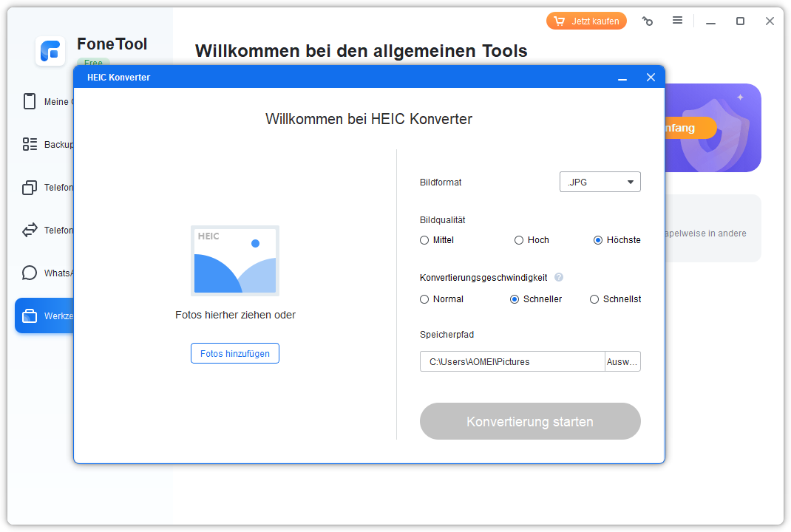Select Hoch image quality
The height and width of the screenshot is (532, 791).
pyautogui.click(x=519, y=240)
